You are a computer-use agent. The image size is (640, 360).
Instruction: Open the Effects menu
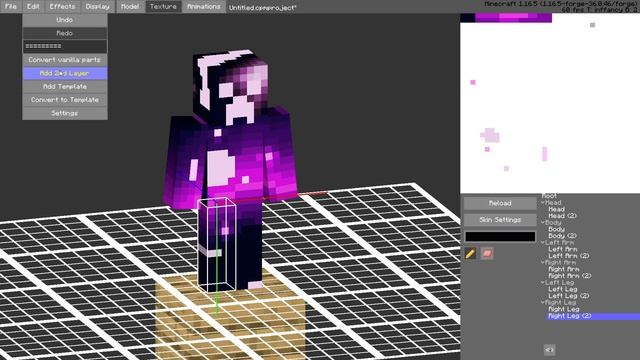tap(62, 7)
